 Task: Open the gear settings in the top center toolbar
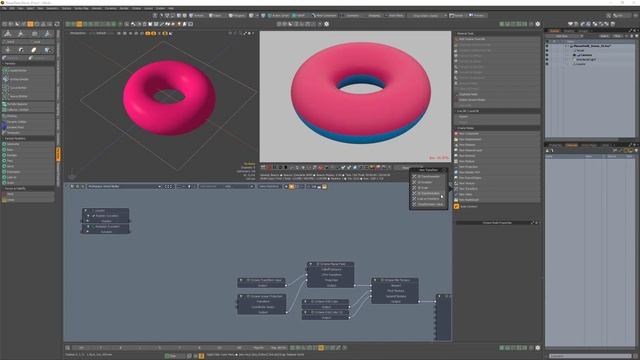[x=326, y=24]
